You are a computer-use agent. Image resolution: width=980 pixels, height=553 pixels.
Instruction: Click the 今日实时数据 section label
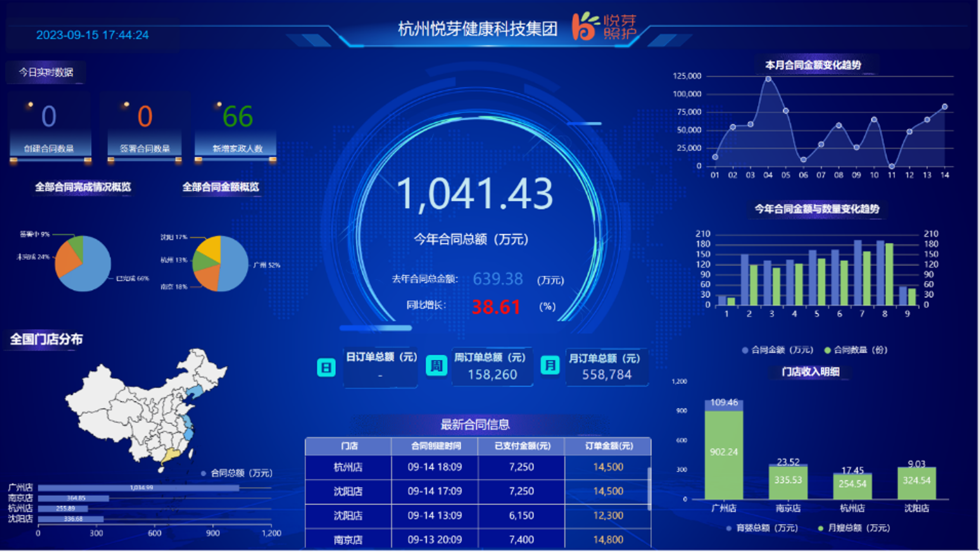click(46, 72)
